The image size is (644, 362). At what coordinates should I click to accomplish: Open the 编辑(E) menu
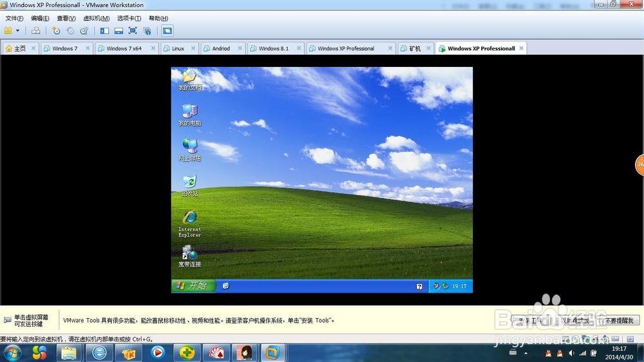[40, 18]
